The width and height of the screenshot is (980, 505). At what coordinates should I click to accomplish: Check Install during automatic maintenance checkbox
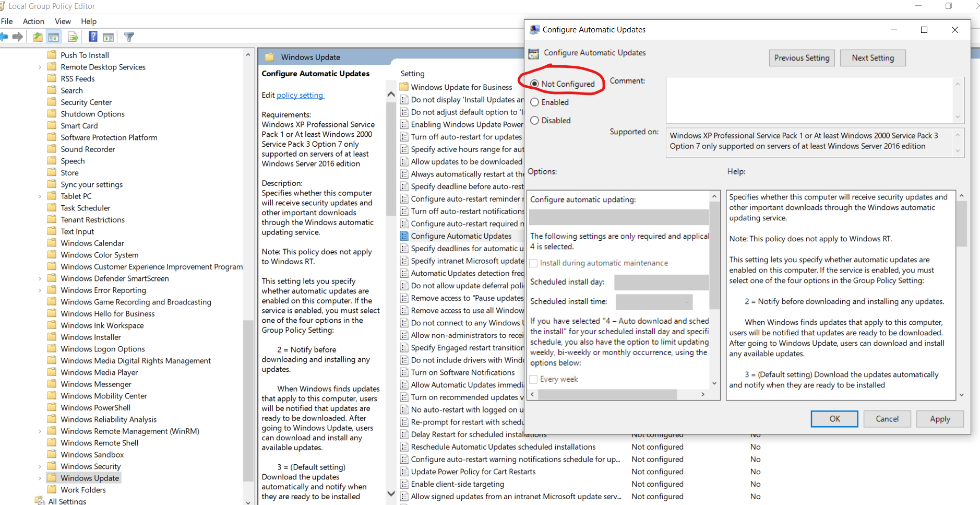[533, 263]
